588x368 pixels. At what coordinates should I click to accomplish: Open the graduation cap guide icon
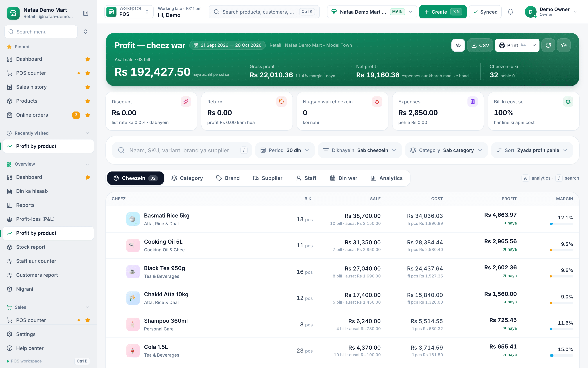564,45
